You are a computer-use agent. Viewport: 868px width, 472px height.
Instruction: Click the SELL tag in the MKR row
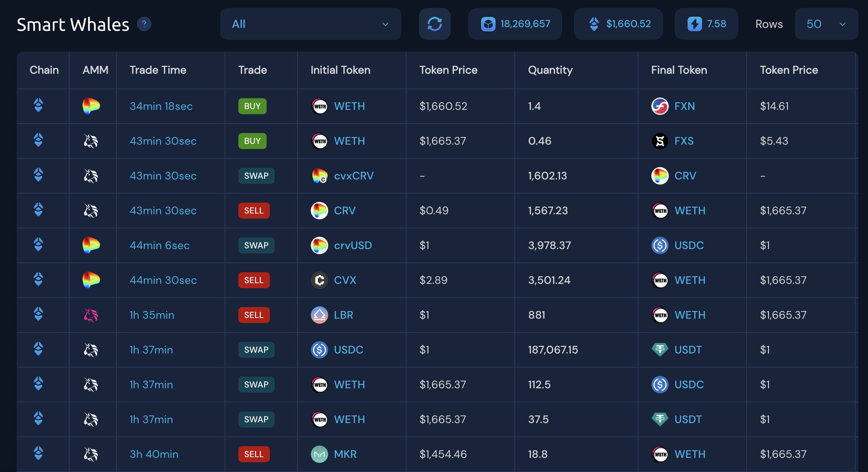click(x=254, y=454)
